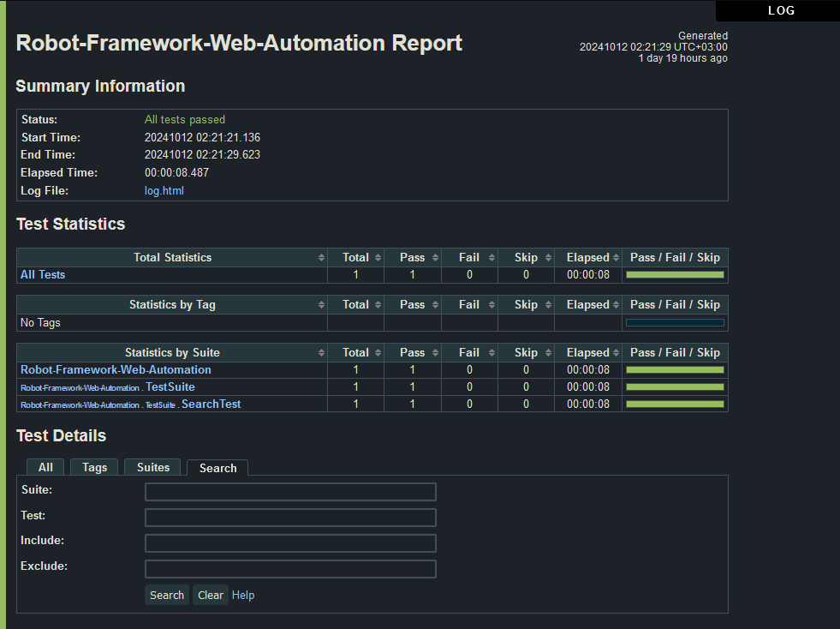Viewport: 840px width, 629px height.
Task: Click sort arrow beside Total Statistics header
Action: (x=321, y=258)
